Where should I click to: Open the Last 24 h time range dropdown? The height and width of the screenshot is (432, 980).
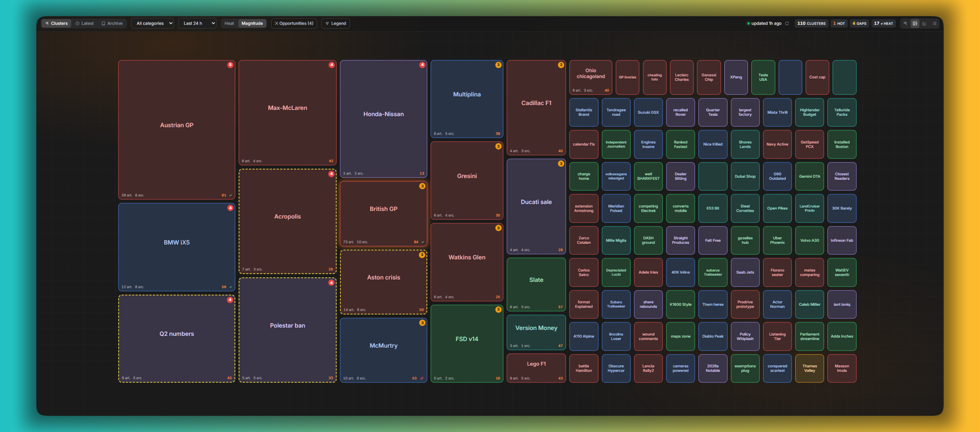click(198, 23)
